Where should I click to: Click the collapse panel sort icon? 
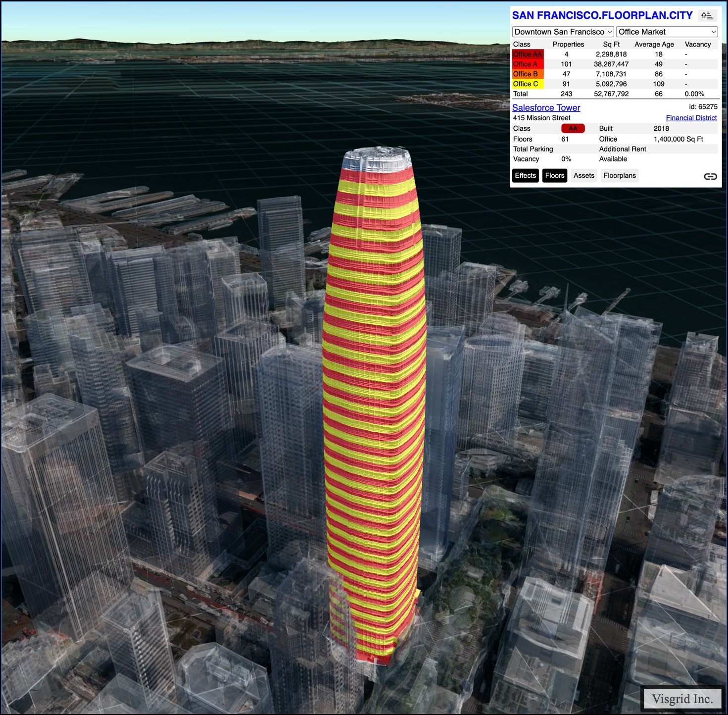click(x=707, y=16)
